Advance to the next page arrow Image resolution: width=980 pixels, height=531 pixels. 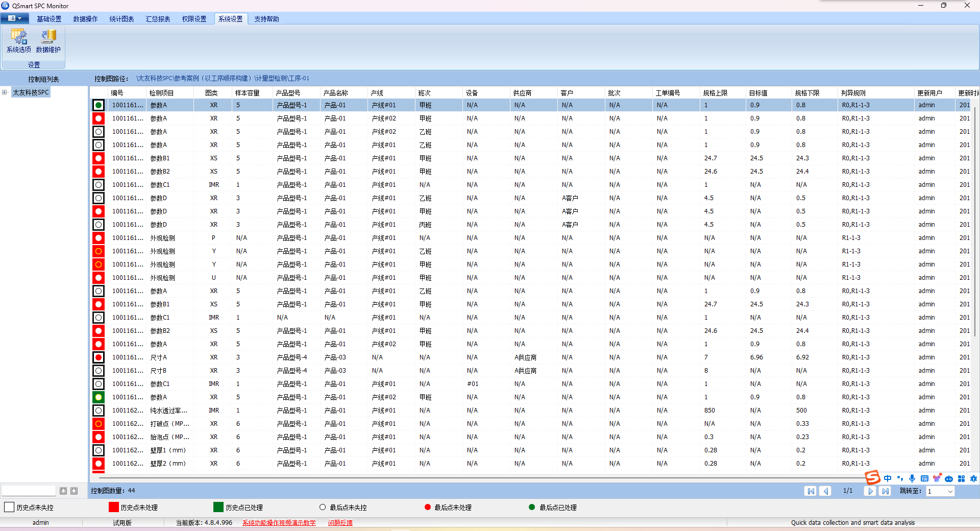[x=870, y=491]
